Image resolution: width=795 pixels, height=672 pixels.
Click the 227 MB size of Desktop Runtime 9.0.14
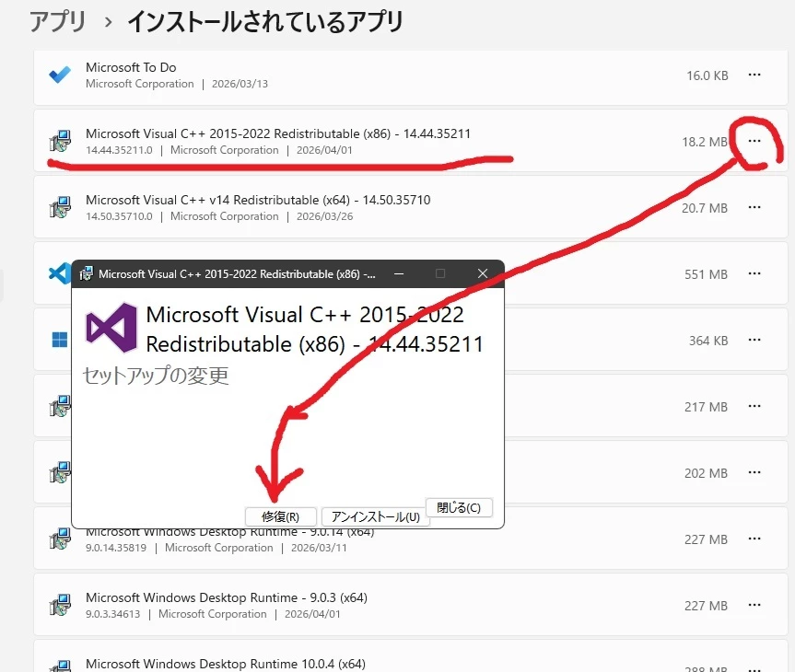tap(706, 539)
